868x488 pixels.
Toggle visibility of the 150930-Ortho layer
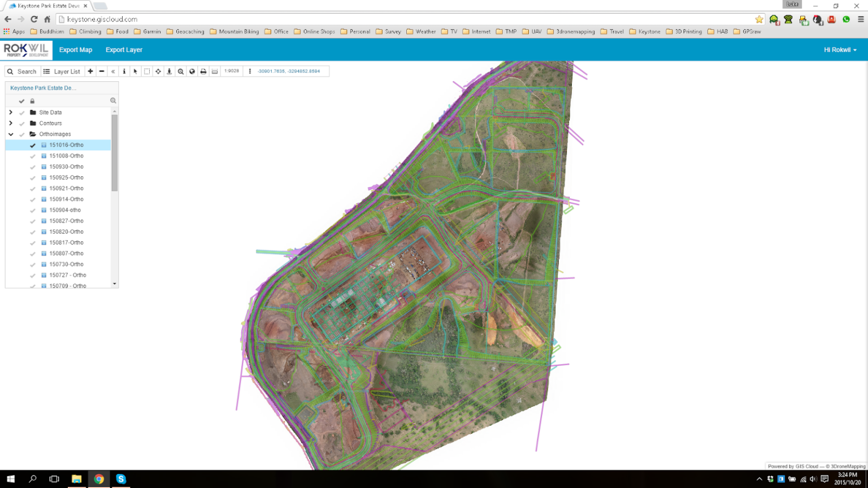pos(32,167)
